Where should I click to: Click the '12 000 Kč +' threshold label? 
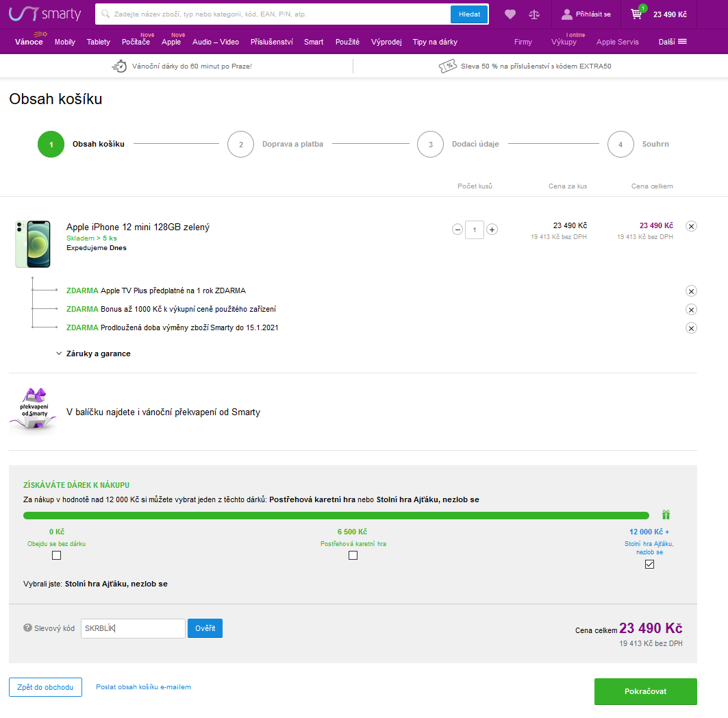pyautogui.click(x=649, y=532)
